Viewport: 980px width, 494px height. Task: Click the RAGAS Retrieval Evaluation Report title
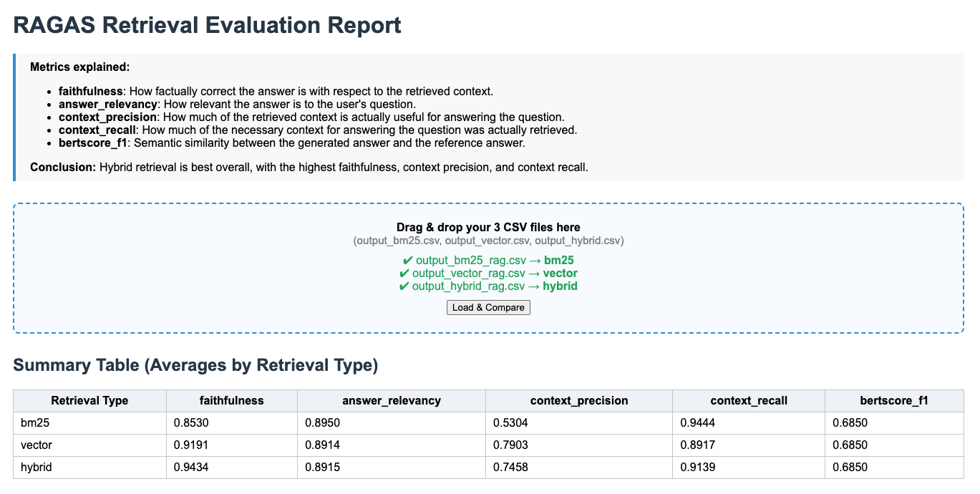(208, 25)
